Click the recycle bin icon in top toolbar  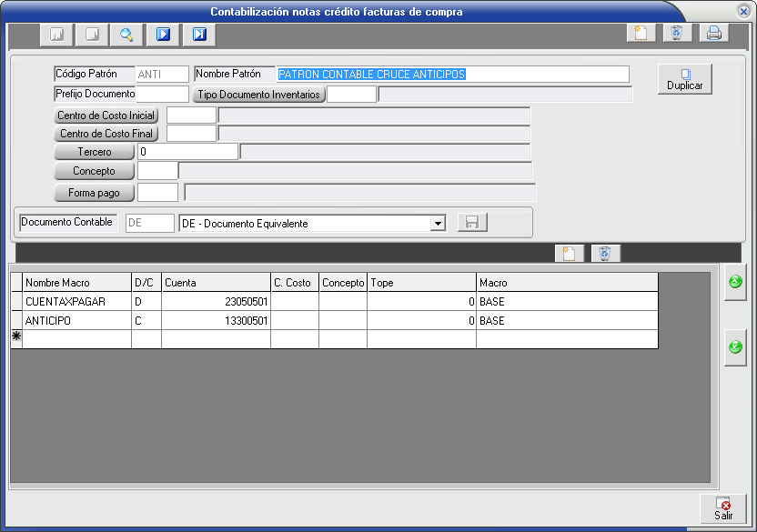coord(677,33)
